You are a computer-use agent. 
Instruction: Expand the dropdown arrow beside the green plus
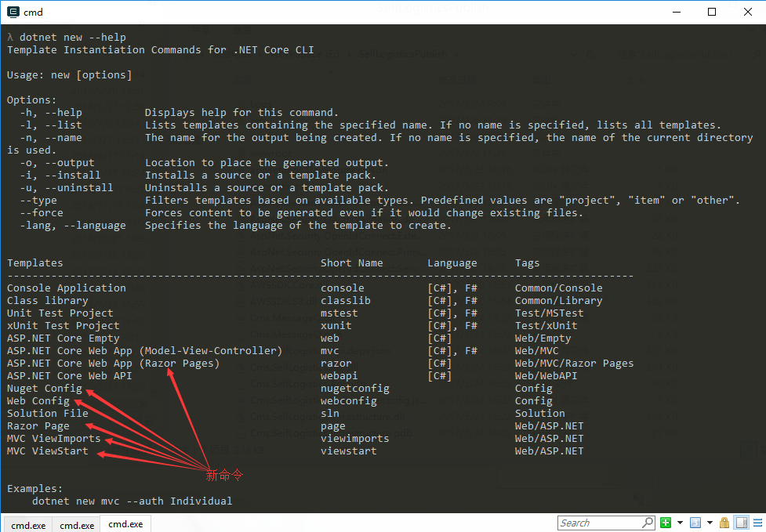[680, 523]
